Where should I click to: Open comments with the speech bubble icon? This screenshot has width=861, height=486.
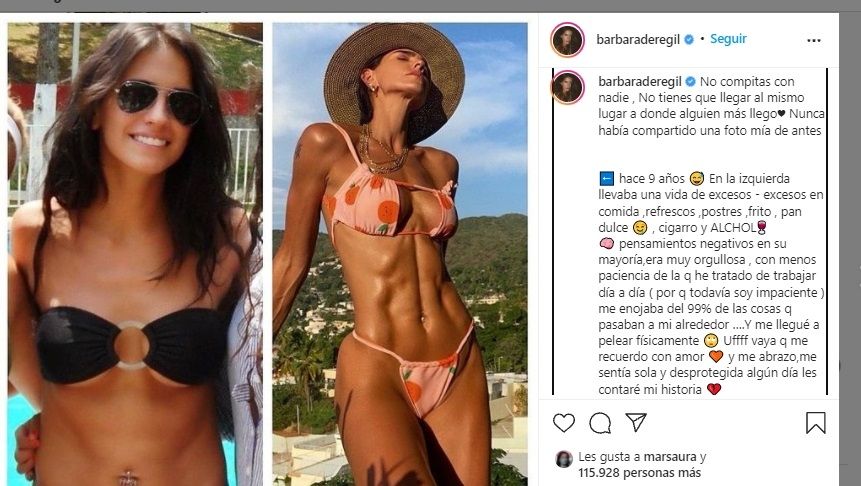[600, 423]
